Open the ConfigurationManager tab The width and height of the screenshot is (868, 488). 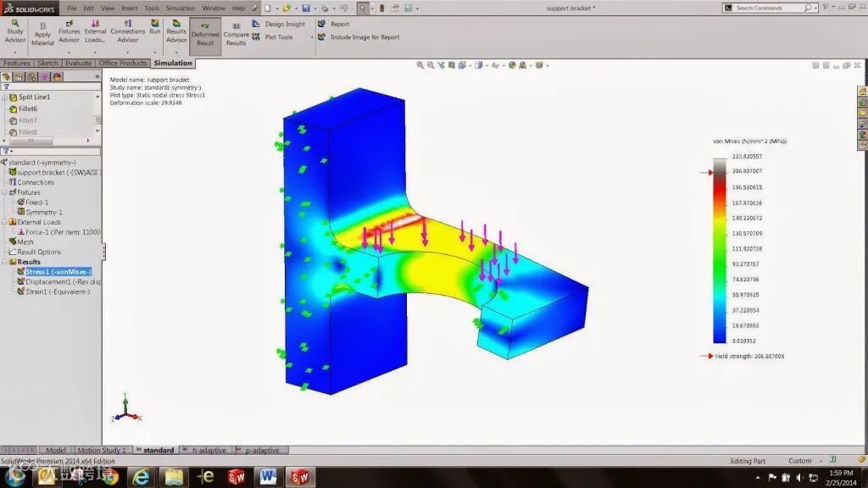pyautogui.click(x=32, y=77)
